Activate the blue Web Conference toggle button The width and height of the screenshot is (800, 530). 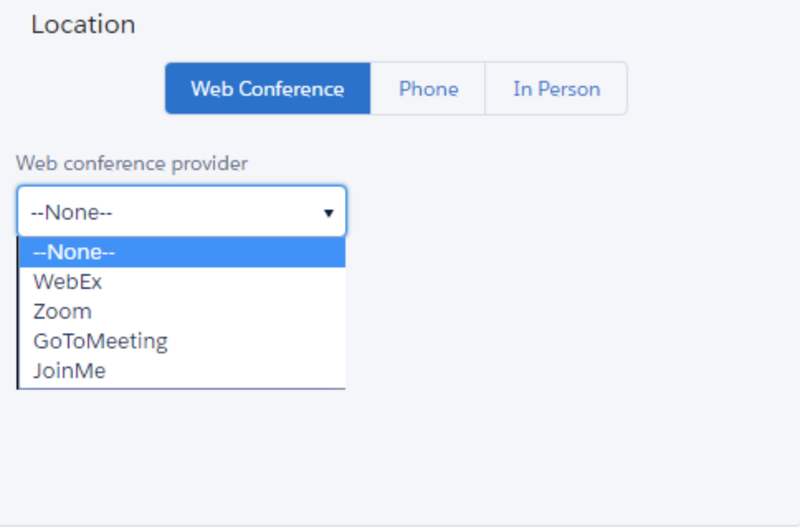(268, 89)
